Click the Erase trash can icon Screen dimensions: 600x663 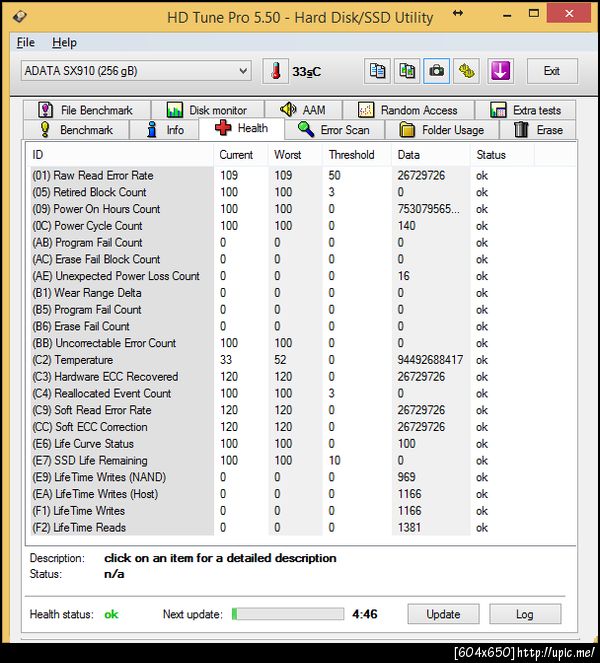coord(521,129)
